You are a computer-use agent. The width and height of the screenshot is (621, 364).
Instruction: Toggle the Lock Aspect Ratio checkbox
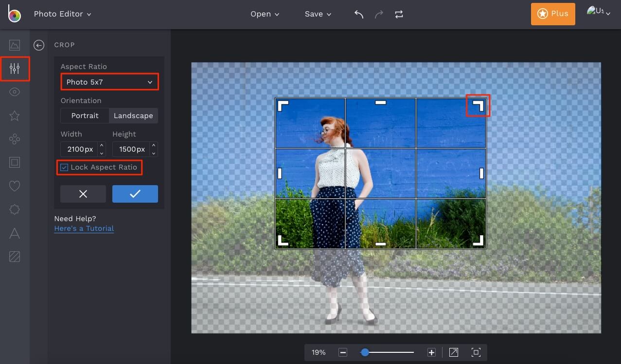pos(64,167)
